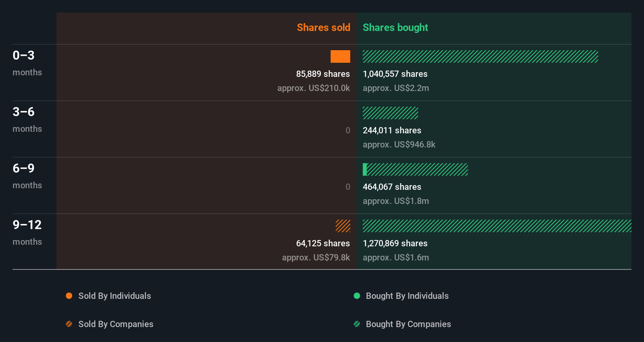Image resolution: width=644 pixels, height=342 pixels.
Task: Click the zero sold value in 3–6 months row
Action: (348, 131)
